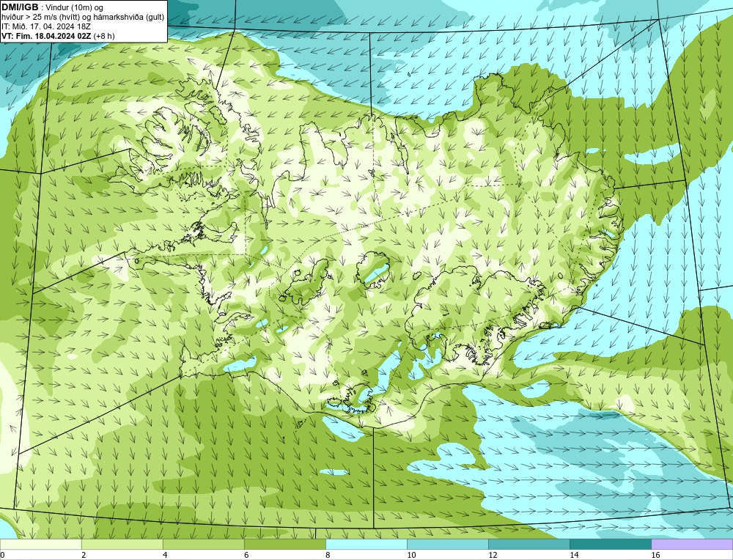
Task: Click the legend value "10"
Action: pyautogui.click(x=411, y=555)
